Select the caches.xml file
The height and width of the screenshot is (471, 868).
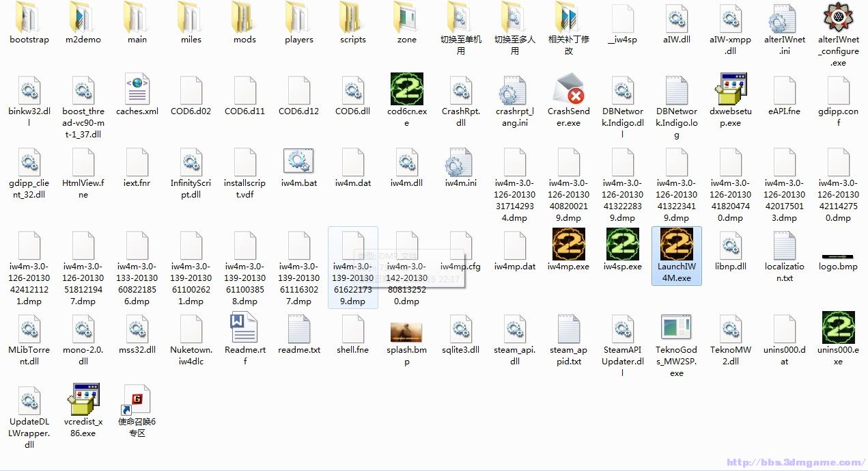[137, 90]
